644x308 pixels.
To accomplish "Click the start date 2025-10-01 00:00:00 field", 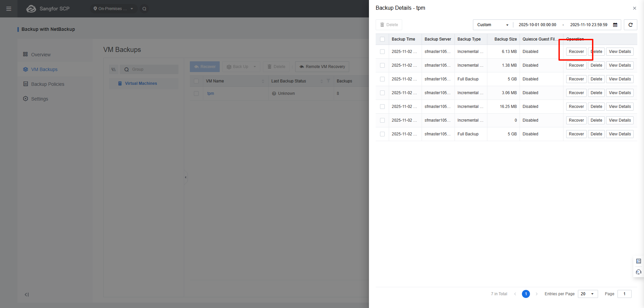I will [x=537, y=25].
